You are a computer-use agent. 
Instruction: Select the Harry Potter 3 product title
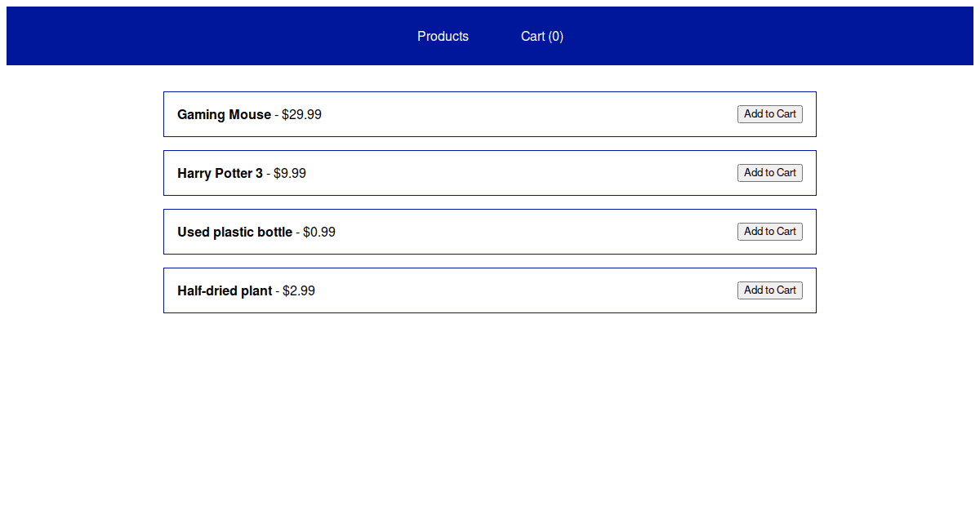click(220, 173)
